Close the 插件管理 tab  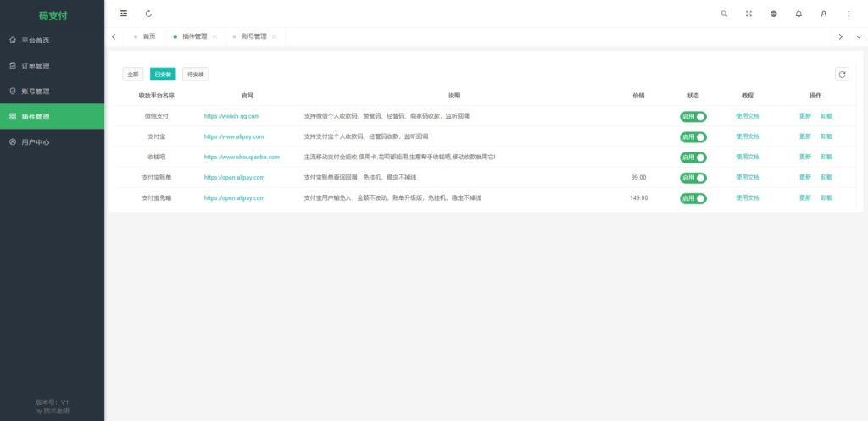coord(214,36)
